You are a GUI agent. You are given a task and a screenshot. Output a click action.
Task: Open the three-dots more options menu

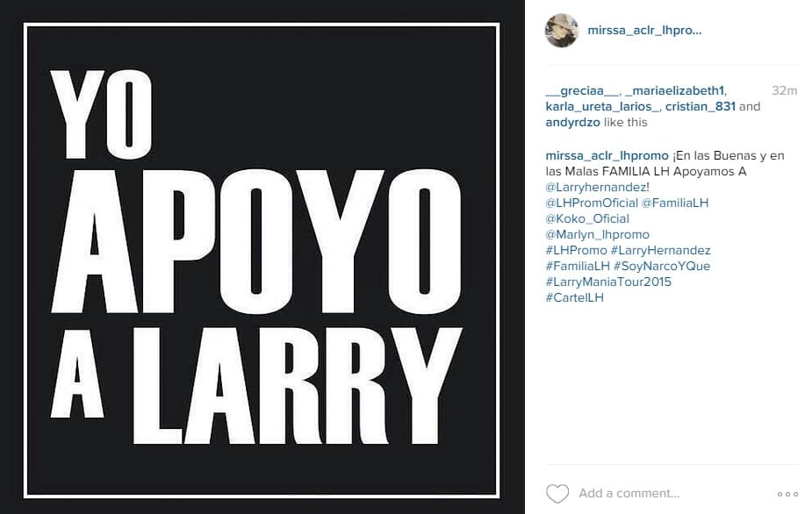787,495
